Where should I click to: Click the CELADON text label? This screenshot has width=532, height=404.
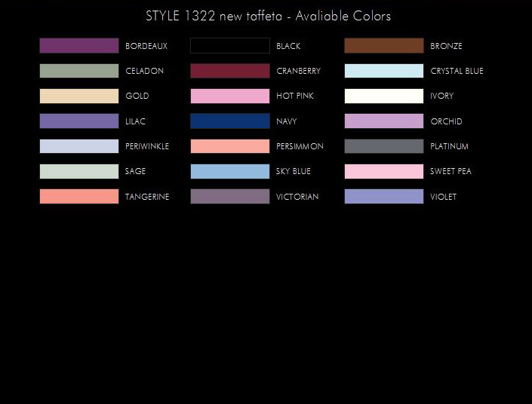click(x=145, y=71)
